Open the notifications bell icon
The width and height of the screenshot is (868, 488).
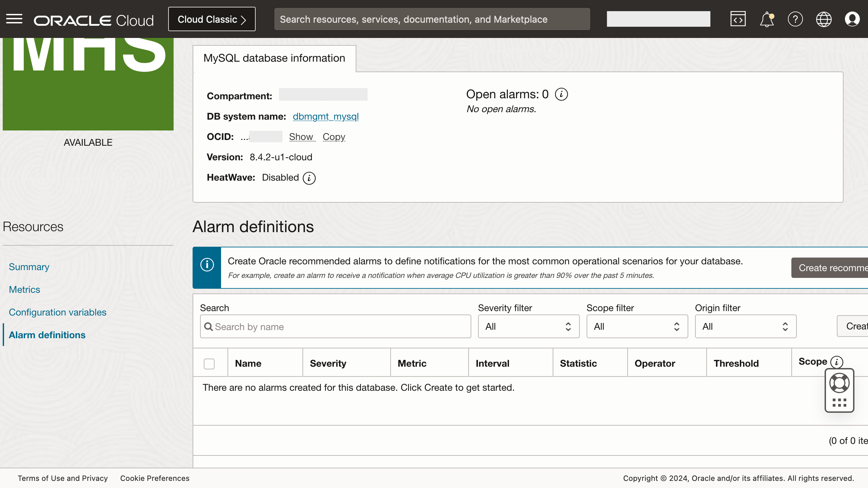click(x=767, y=19)
